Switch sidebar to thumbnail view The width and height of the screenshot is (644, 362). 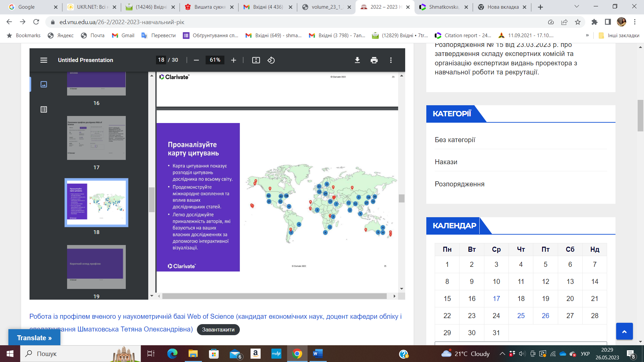coord(44,84)
